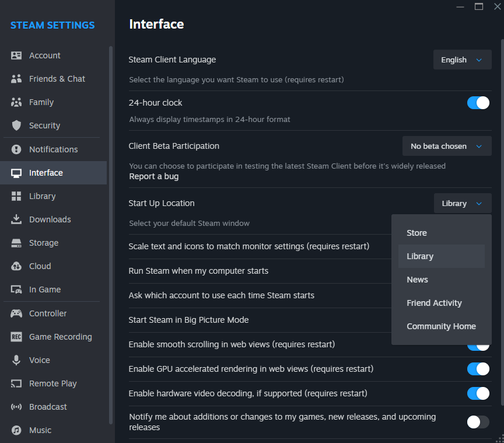Turn off hardware video decoding switch
Screen dimensions: 504x443
pyautogui.click(x=478, y=393)
